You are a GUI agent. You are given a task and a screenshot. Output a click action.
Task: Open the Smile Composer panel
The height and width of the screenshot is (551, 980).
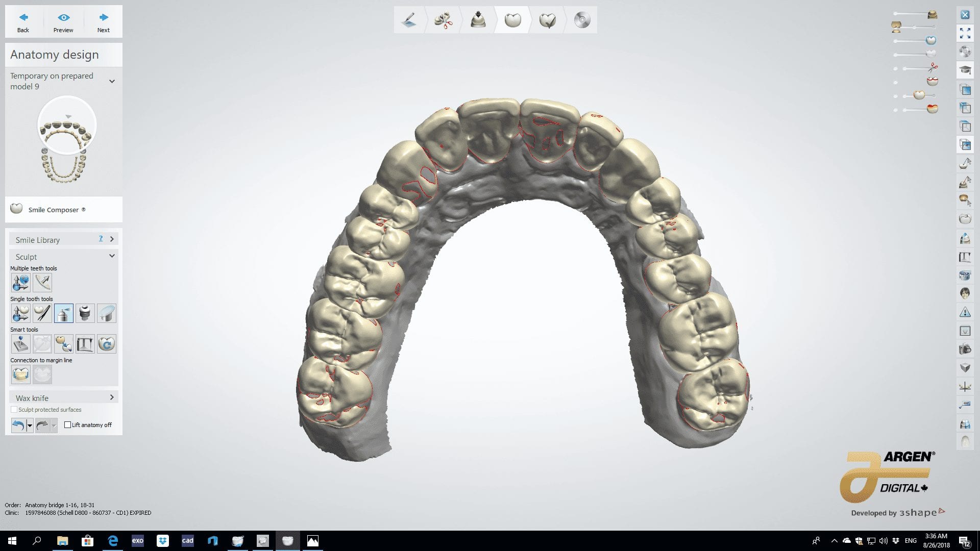pos(64,209)
